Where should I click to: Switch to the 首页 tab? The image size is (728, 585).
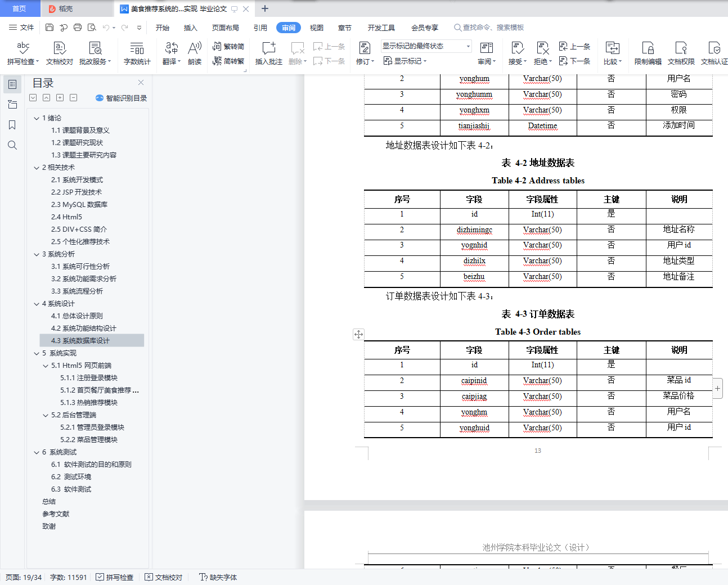(19, 8)
